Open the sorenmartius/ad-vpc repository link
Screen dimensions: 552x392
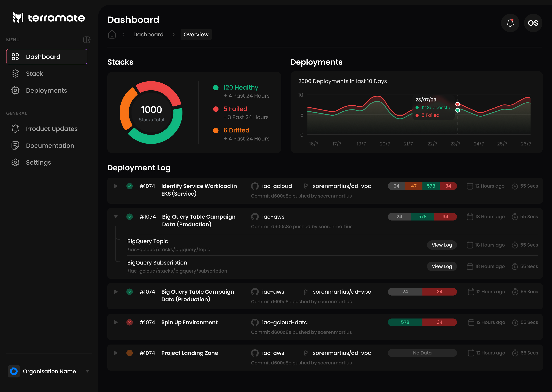point(342,186)
